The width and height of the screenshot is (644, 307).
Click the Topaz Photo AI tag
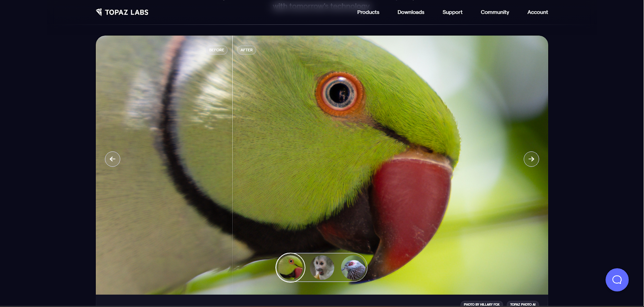pos(522,304)
